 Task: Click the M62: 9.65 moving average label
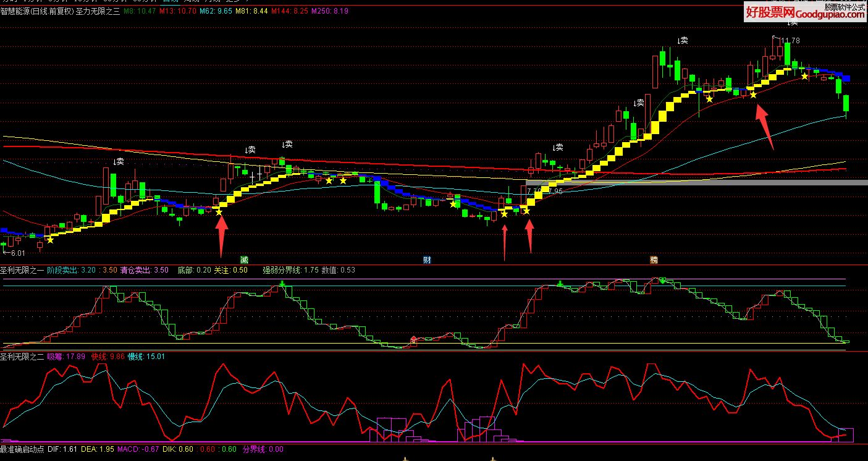coord(217,11)
